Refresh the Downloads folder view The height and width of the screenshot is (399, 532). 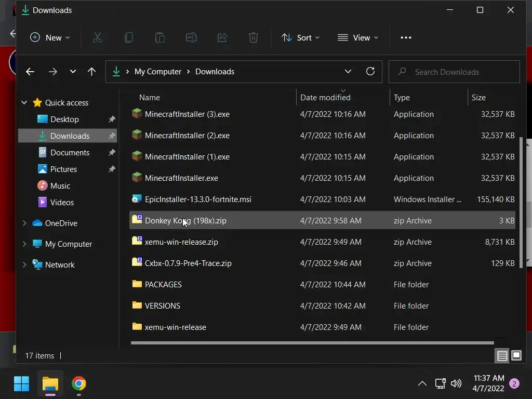click(x=370, y=71)
